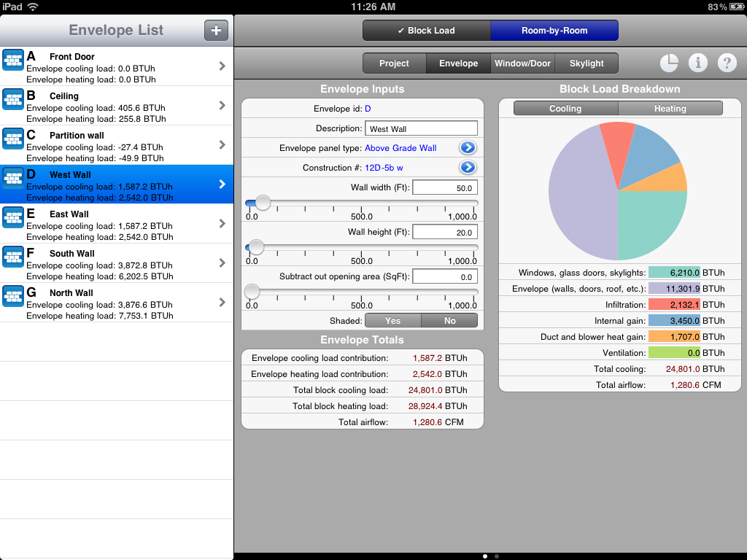Set Shaded to No
Screen dimensions: 747x560
(x=449, y=321)
